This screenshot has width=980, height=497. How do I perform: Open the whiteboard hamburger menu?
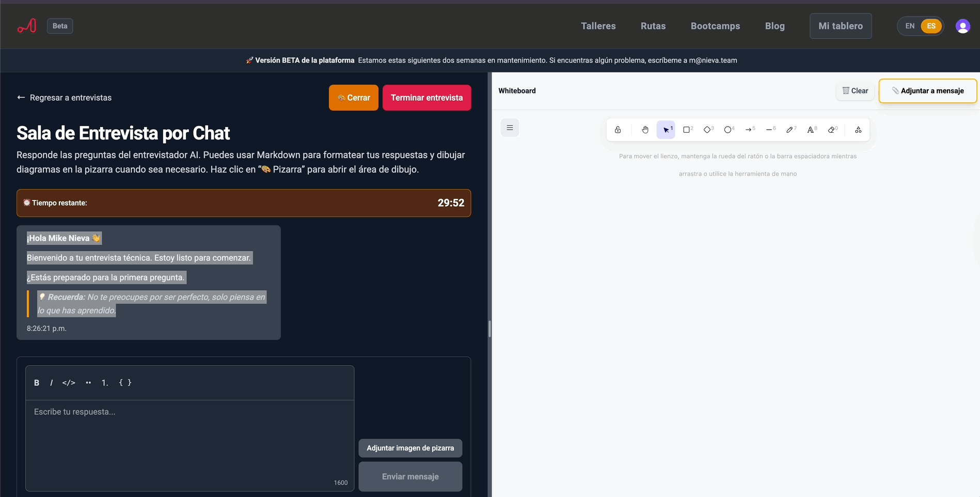pyautogui.click(x=510, y=128)
